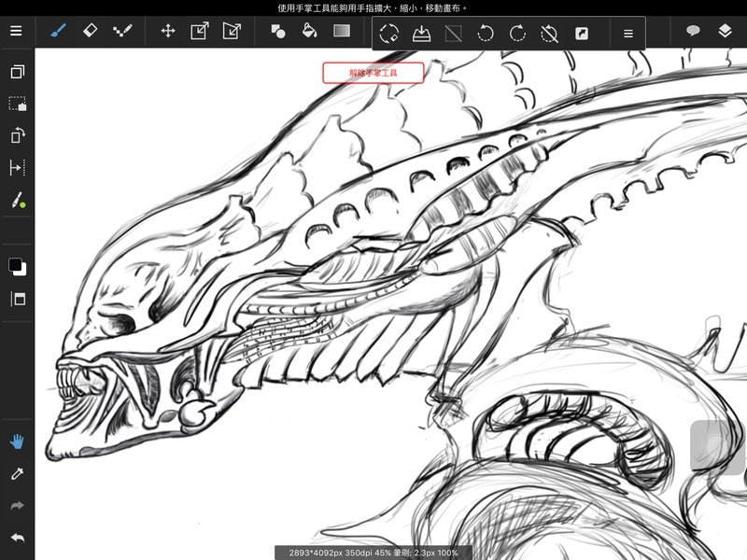Toggle the side panel layout icon
The image size is (747, 560).
coord(18,299)
